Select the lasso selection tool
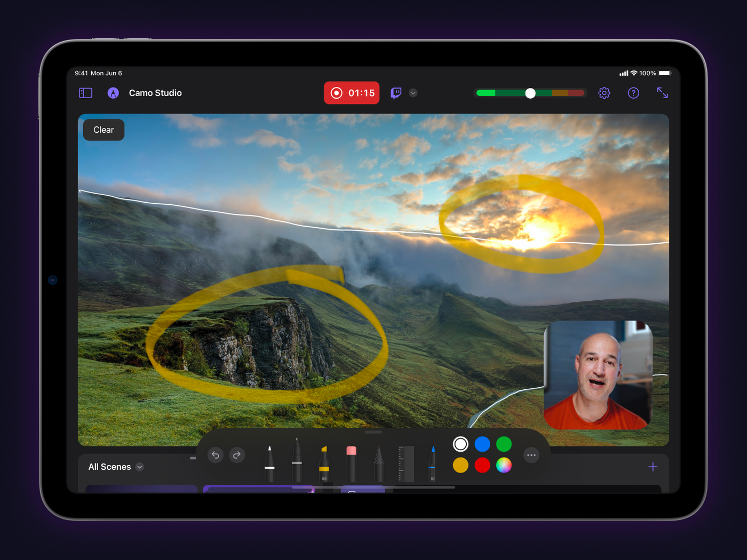This screenshot has height=560, width=747. tap(378, 463)
